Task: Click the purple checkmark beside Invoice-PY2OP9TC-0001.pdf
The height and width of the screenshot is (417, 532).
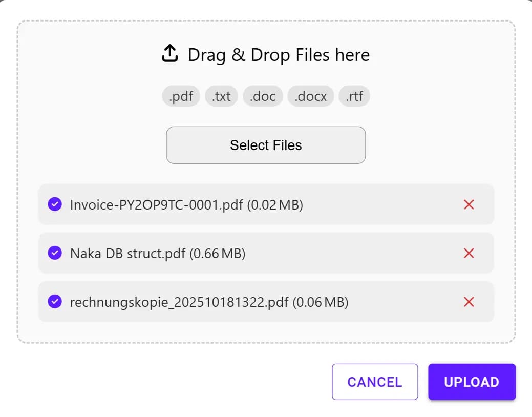Action: 54,205
